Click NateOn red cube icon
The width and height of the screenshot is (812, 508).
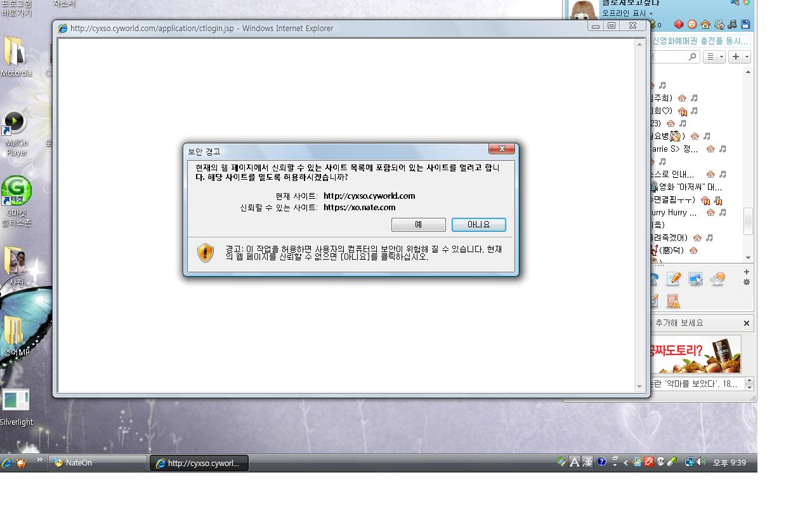tap(679, 24)
